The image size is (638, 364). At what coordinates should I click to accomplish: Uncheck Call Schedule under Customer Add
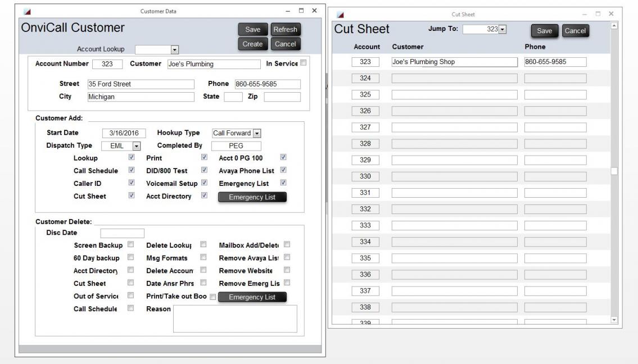point(132,170)
